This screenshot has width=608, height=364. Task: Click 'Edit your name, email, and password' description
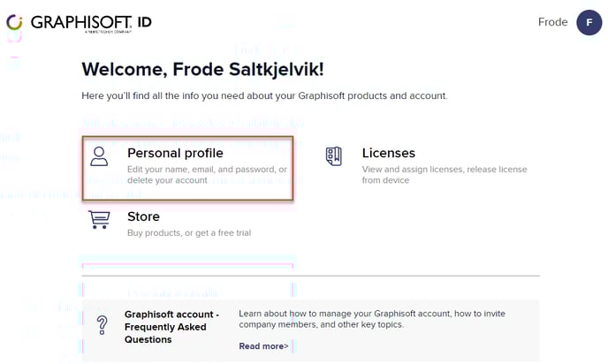(207, 175)
